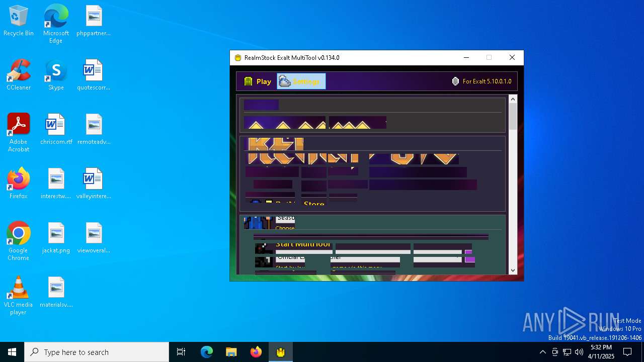Select jackat.png file icon
Screen dimensions: 644x362
[56, 238]
